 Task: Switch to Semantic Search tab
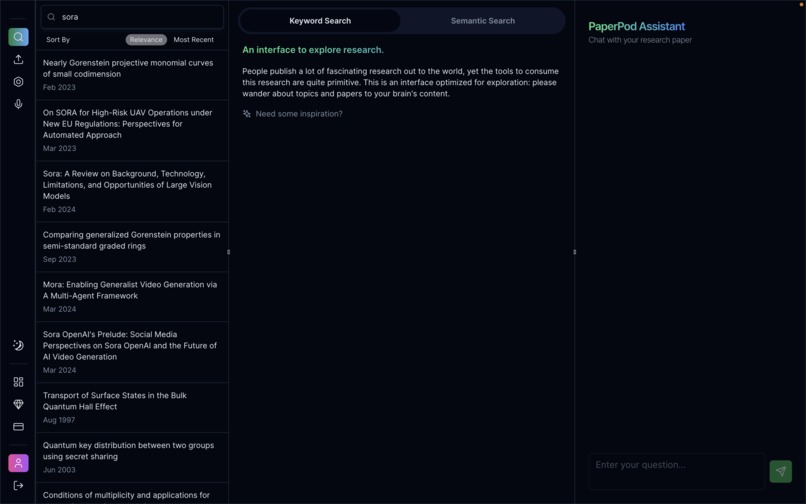click(483, 21)
